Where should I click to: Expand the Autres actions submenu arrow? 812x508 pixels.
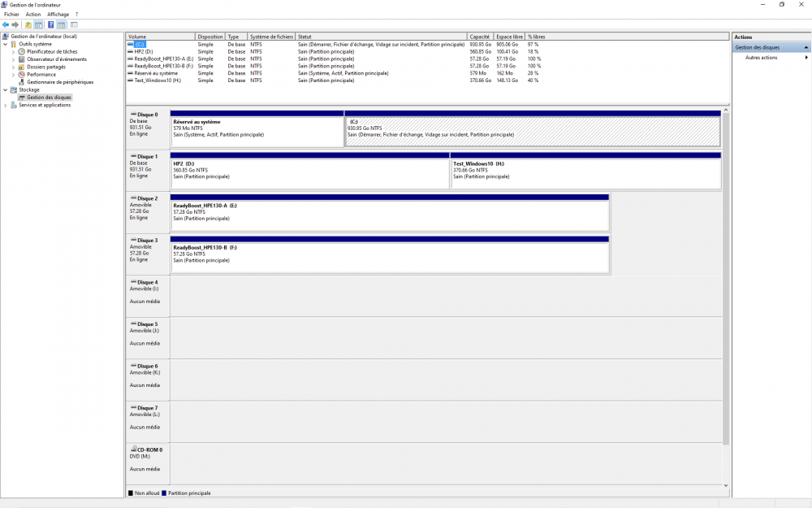(806, 58)
